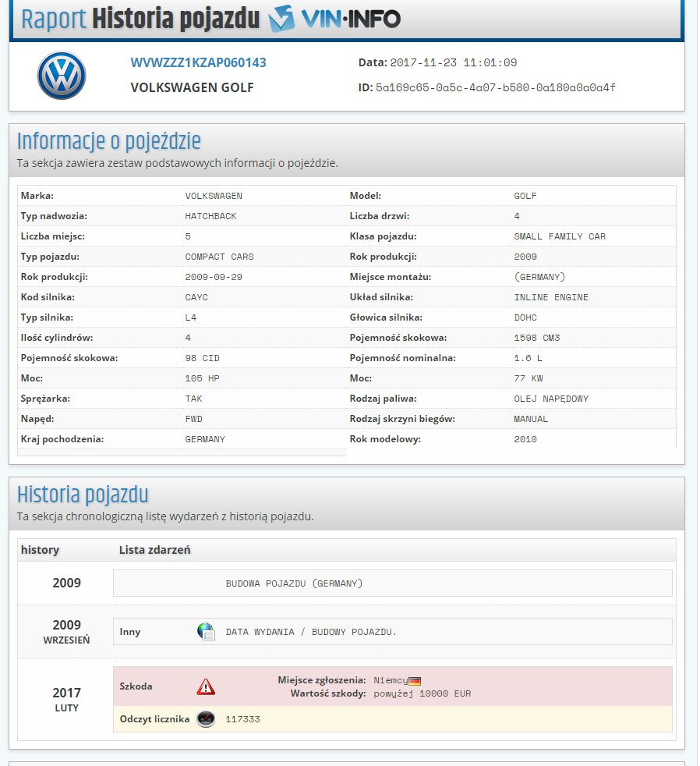The image size is (700, 766).
Task: Select the cylinder head value 'DOHC'
Action: tap(525, 317)
